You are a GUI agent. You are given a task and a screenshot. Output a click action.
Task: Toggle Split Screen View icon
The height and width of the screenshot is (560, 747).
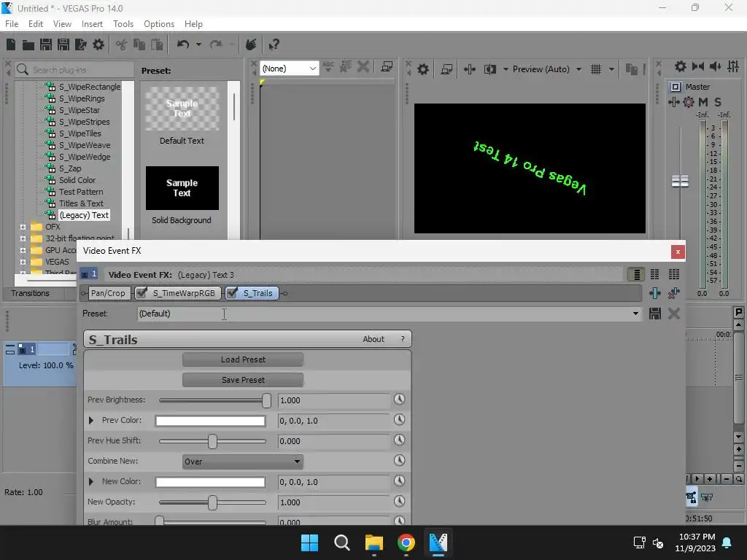[x=489, y=69]
